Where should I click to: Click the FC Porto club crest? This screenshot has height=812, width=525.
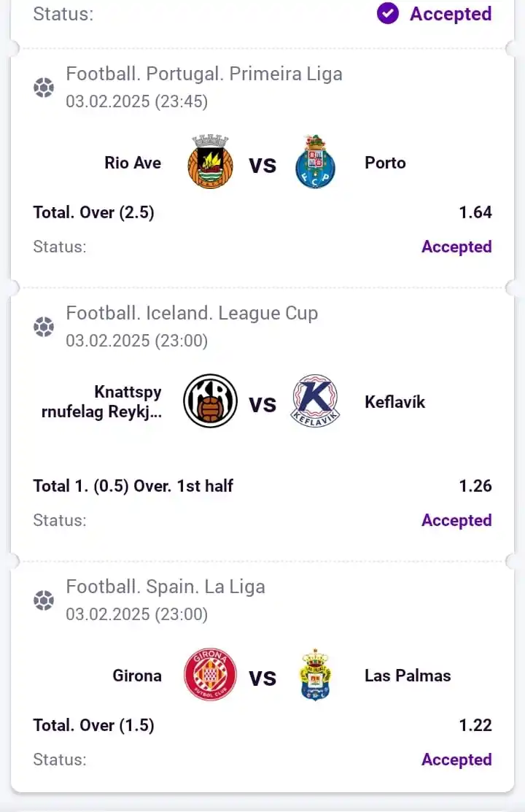coord(315,161)
